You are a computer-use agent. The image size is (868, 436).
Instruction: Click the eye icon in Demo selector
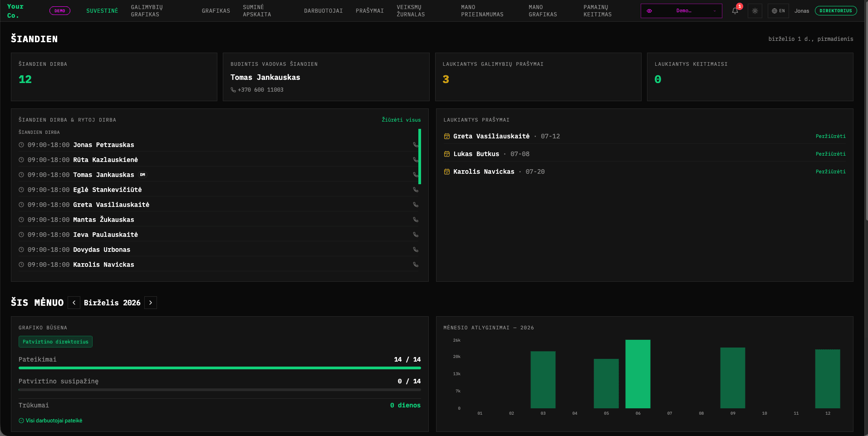(649, 11)
